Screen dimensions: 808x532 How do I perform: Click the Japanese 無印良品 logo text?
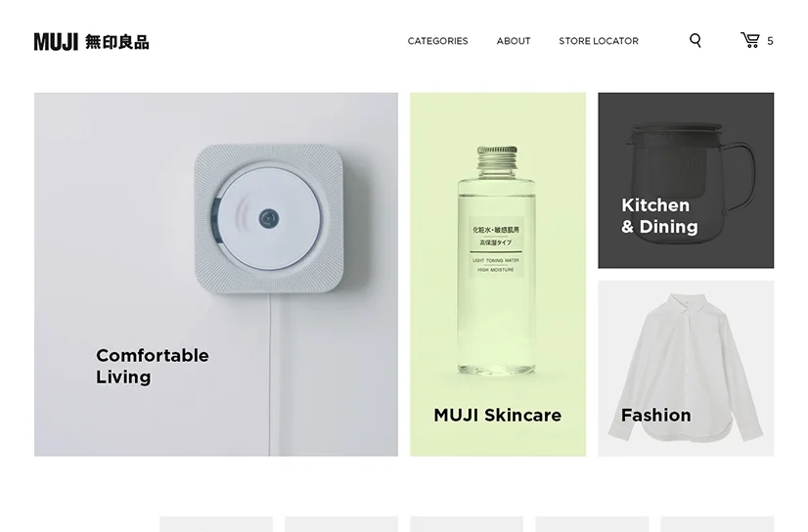coord(117,42)
